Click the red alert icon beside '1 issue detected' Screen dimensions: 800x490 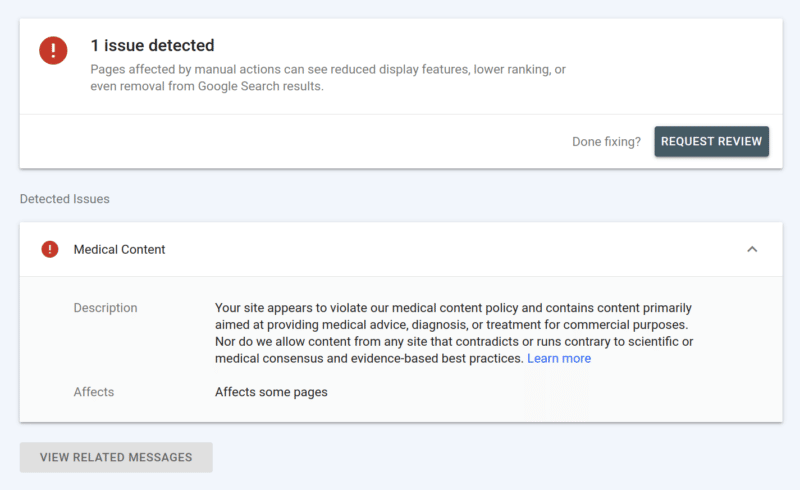(53, 51)
